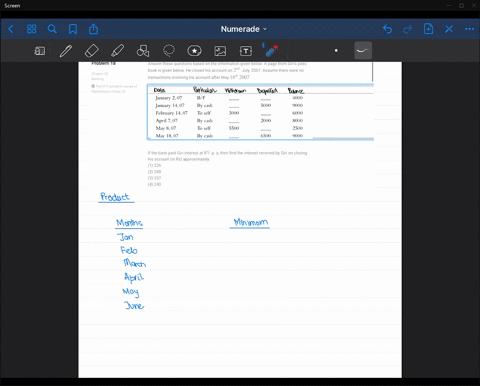Viewport: 480px width, 386px height.
Task: Select the Eraser tool
Action: click(92, 51)
